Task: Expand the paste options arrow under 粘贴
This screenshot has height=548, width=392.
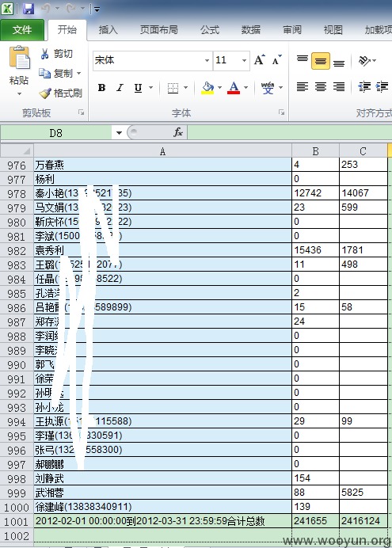Action: pyautogui.click(x=19, y=93)
